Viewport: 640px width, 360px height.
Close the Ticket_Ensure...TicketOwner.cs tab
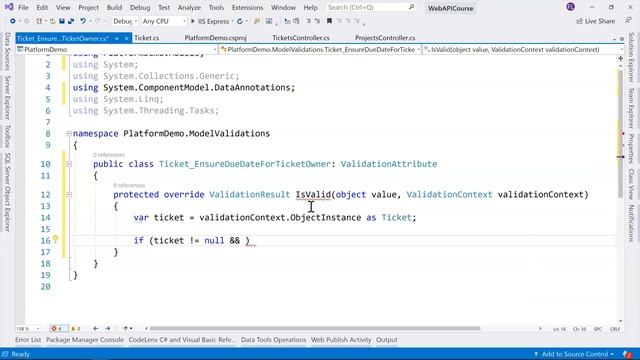pos(127,38)
